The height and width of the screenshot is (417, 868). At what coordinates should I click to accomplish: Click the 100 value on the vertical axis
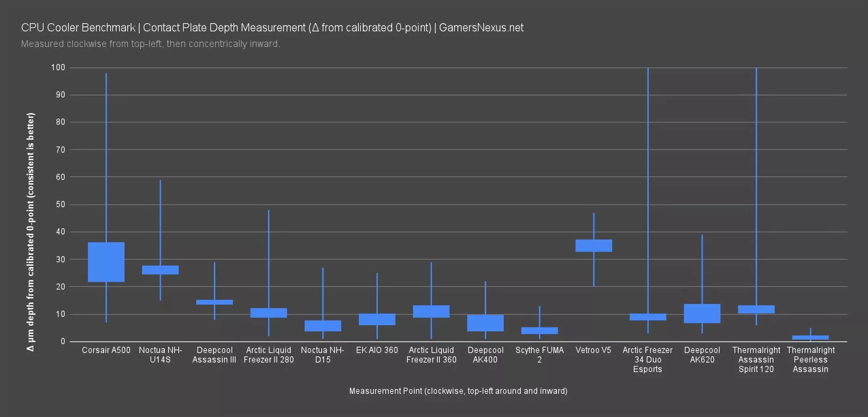[58, 68]
